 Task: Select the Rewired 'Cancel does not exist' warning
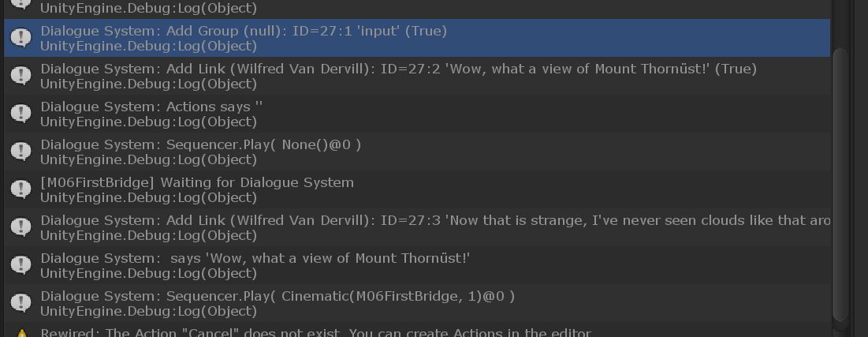click(x=417, y=331)
